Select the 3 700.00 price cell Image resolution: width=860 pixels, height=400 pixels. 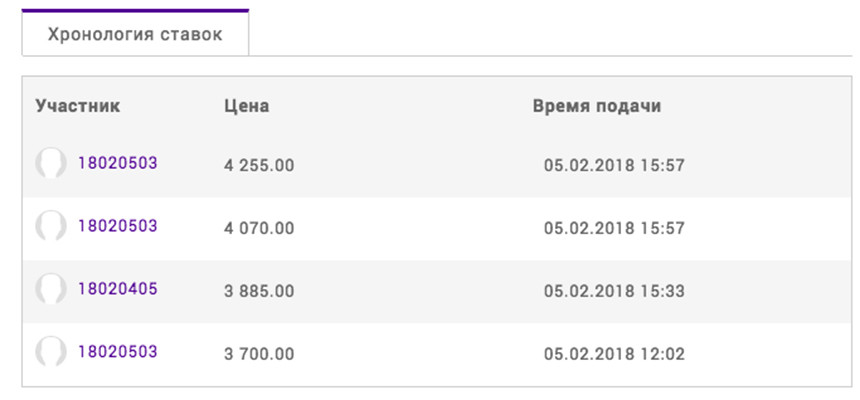tap(259, 354)
